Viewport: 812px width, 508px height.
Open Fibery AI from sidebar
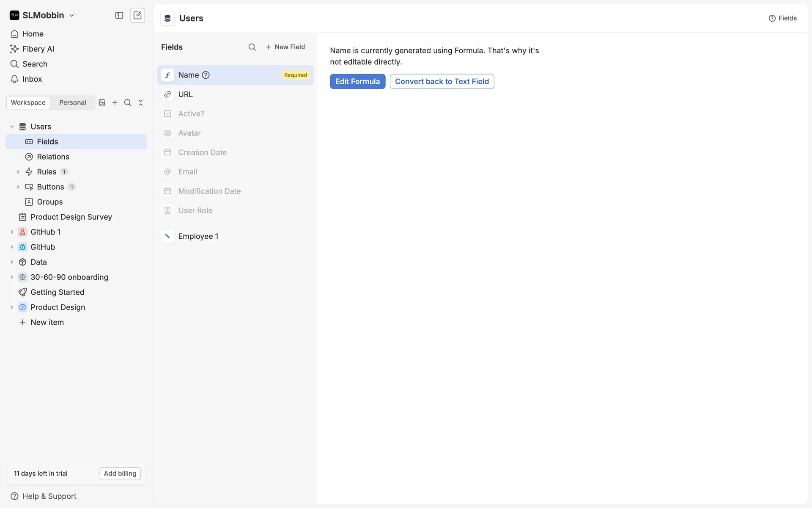(x=38, y=49)
